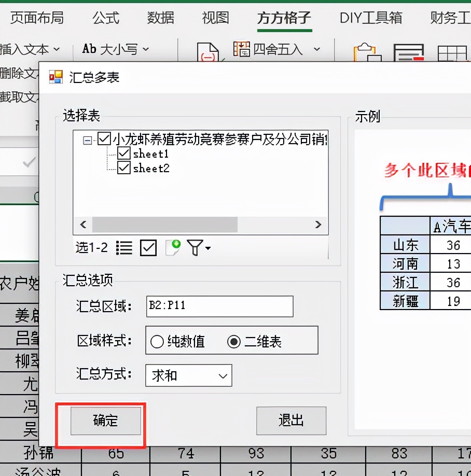
Task: Click the 退出 button to exit
Action: coord(290,422)
